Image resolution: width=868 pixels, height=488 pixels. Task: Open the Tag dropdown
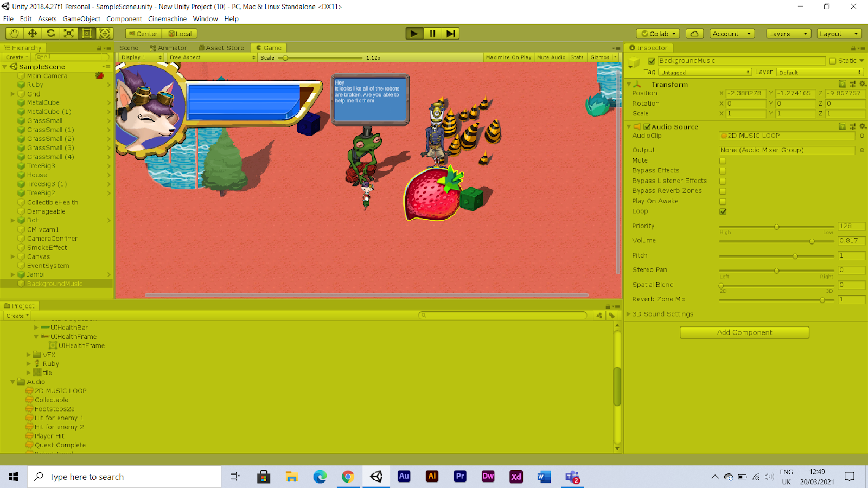click(x=705, y=72)
